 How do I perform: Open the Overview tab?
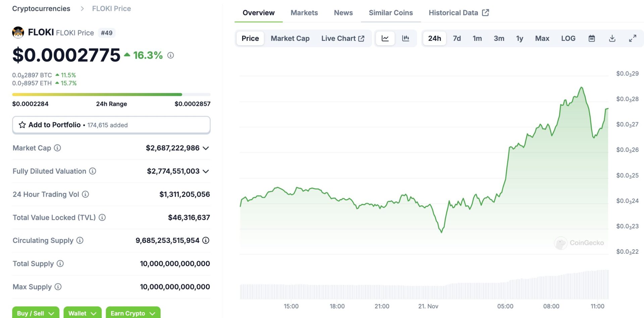[x=259, y=13]
